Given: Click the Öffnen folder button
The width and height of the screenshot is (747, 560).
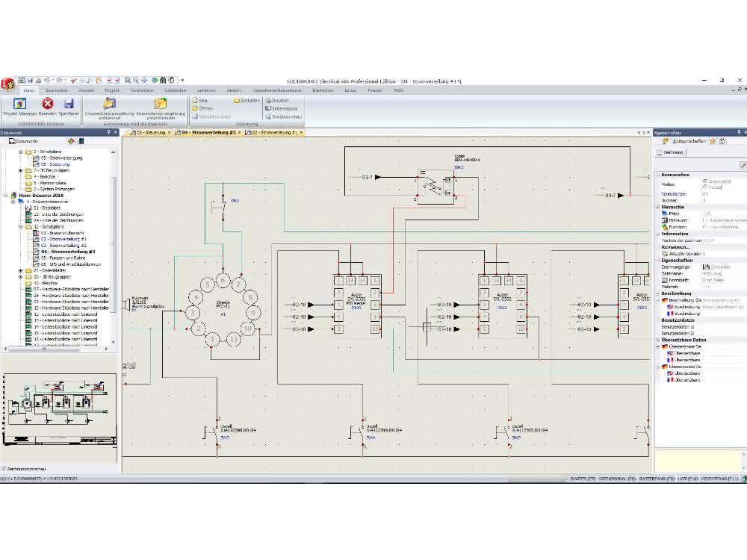Looking at the screenshot, I should click(202, 108).
